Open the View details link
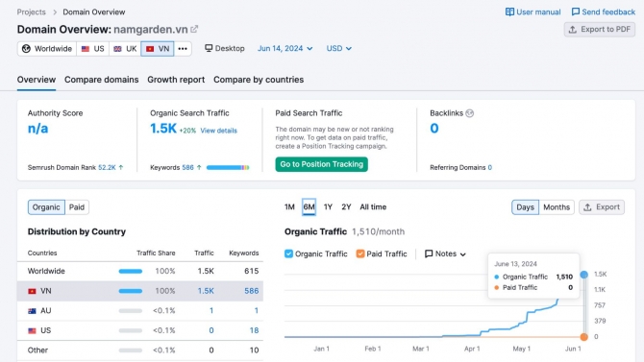 click(x=218, y=131)
